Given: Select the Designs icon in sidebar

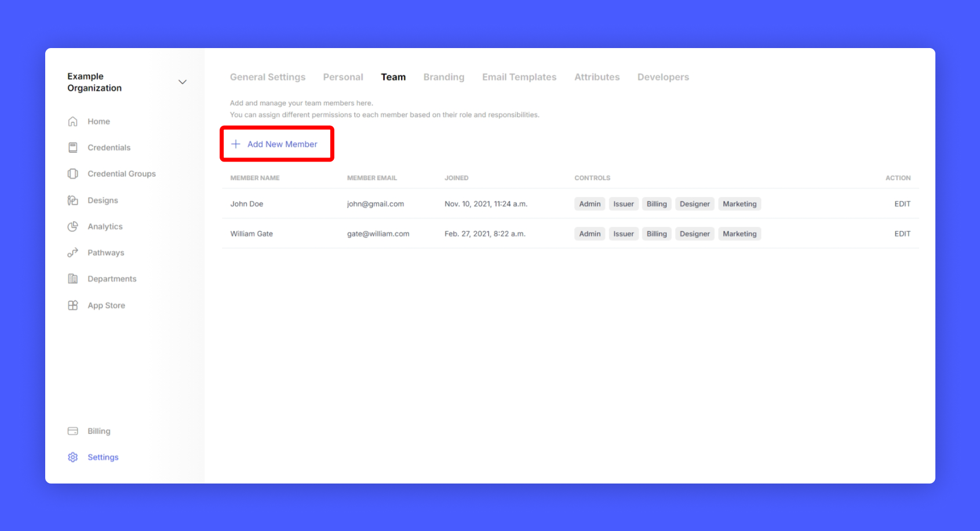Looking at the screenshot, I should [72, 200].
